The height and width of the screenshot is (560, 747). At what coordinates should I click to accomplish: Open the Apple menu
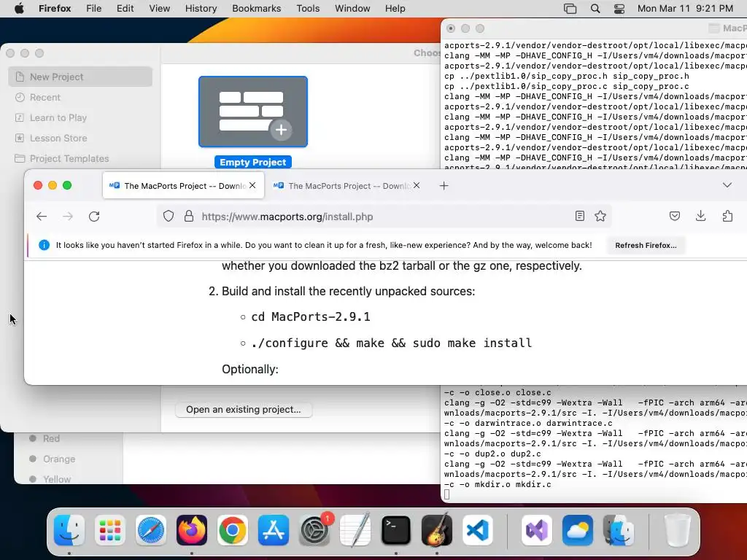[x=19, y=9]
